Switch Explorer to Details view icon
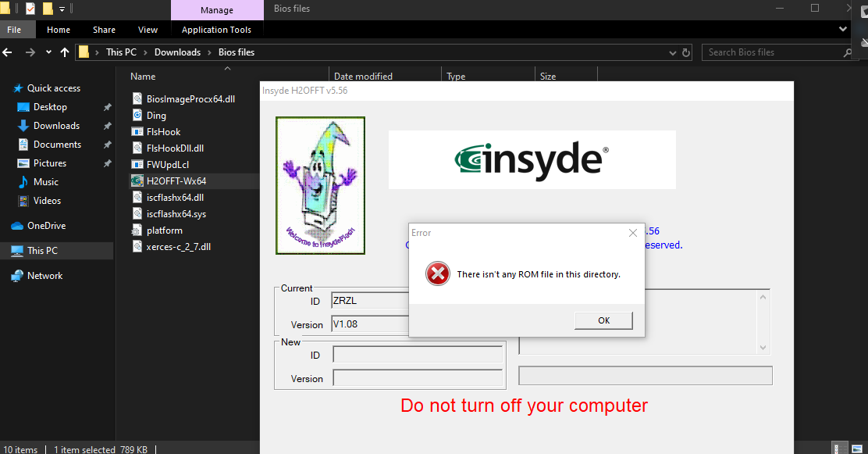The image size is (868, 454). tap(841, 449)
